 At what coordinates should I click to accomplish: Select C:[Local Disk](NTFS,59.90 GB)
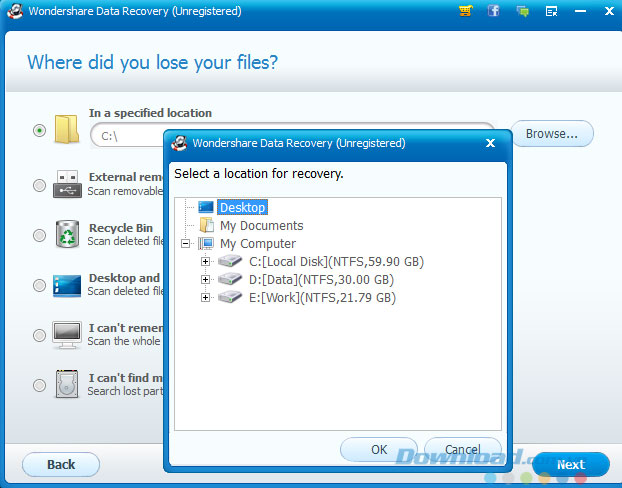click(336, 262)
